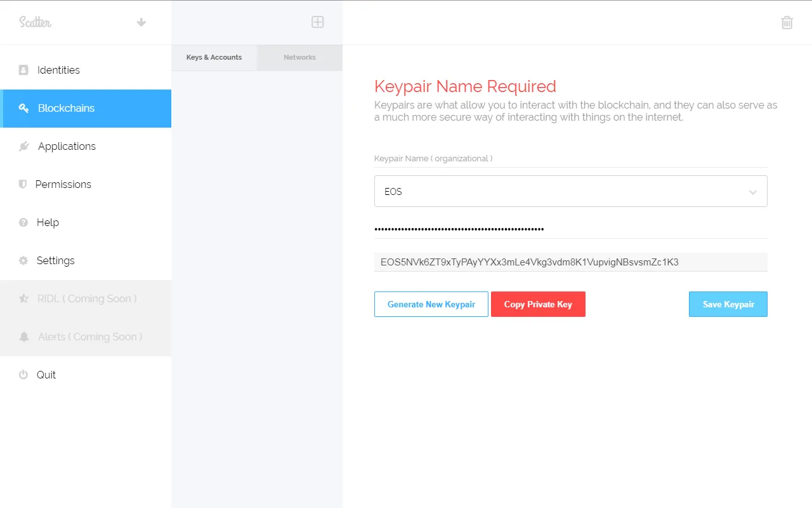Click the Scatter logo
Viewport: 812px width, 508px height.
[36, 22]
